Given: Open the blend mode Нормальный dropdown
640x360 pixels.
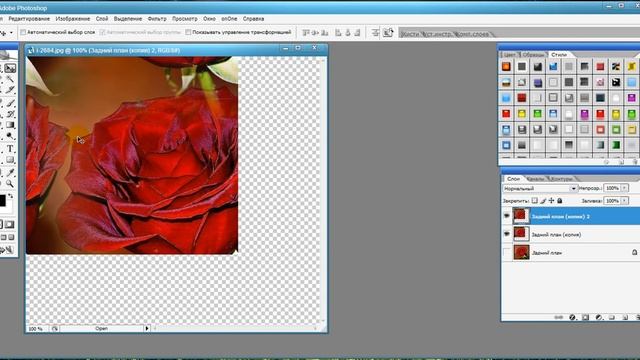Looking at the screenshot, I should [x=540, y=188].
